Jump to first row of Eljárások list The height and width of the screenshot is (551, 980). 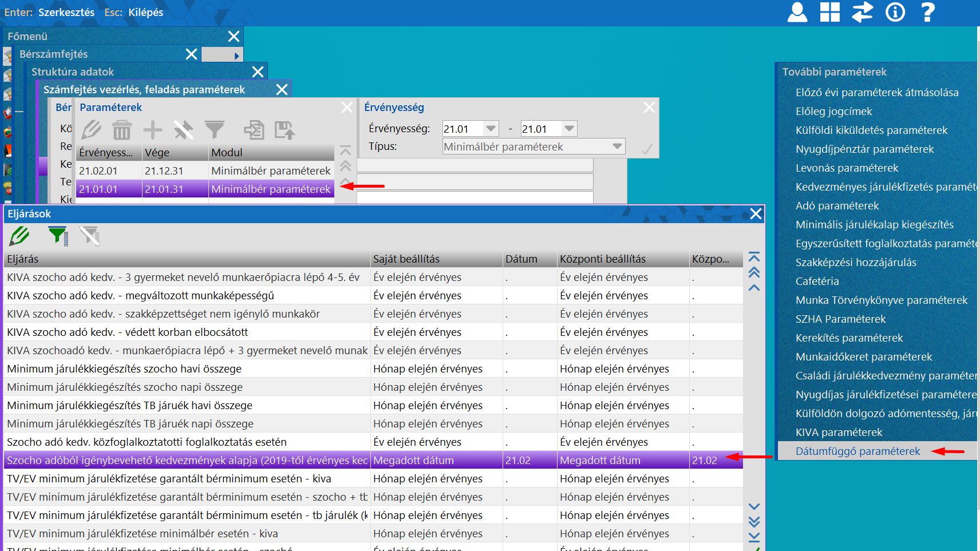[754, 257]
